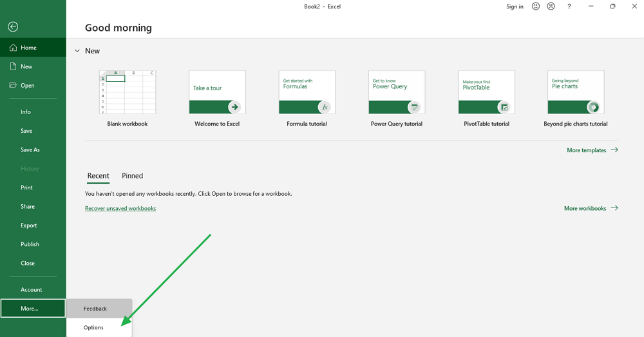This screenshot has height=337, width=644.
Task: Click PivotTable tutorial caption
Action: click(x=487, y=124)
